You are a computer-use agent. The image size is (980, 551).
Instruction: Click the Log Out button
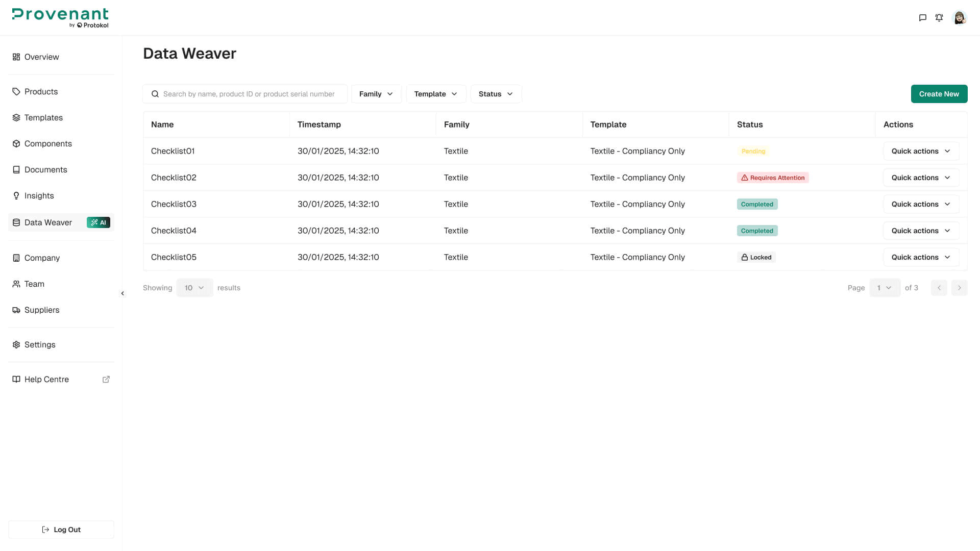[61, 530]
